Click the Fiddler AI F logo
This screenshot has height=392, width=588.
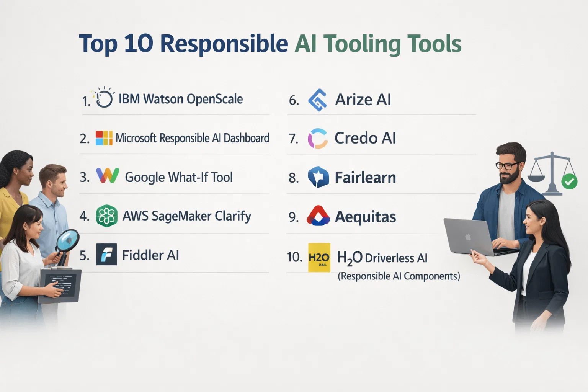point(106,255)
